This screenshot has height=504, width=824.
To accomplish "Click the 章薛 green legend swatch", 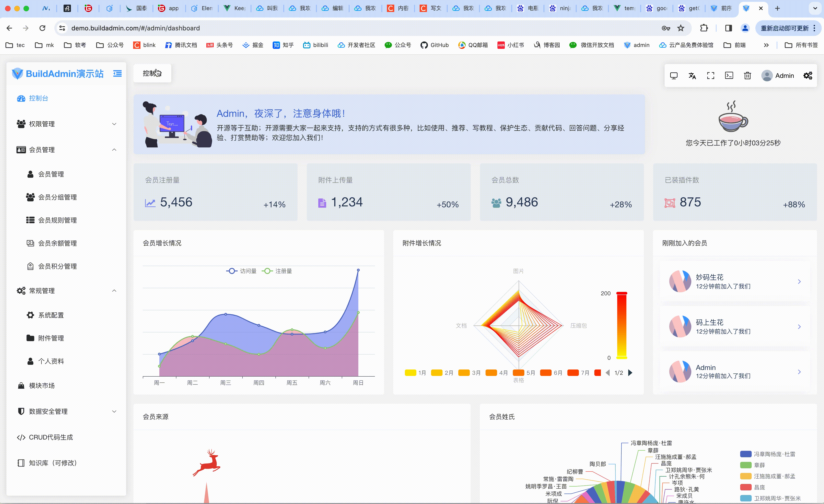I will 745,465.
